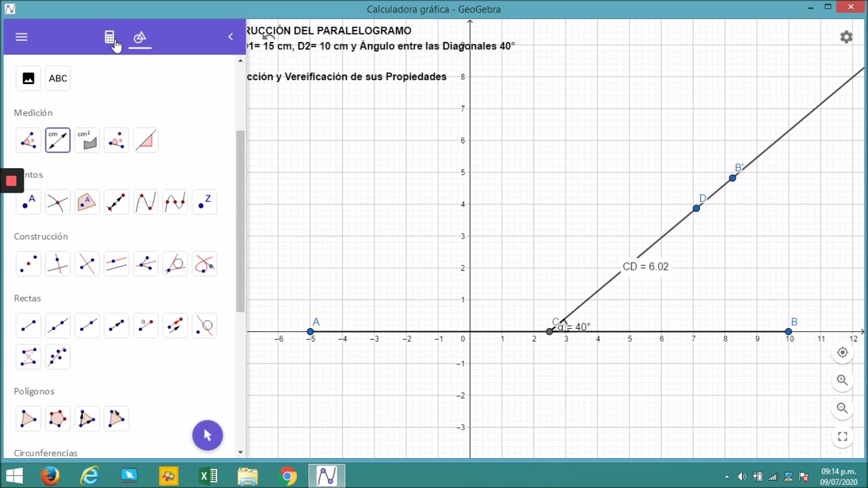This screenshot has height=488, width=868.
Task: Select the Regular Polygon tool
Action: click(58, 419)
